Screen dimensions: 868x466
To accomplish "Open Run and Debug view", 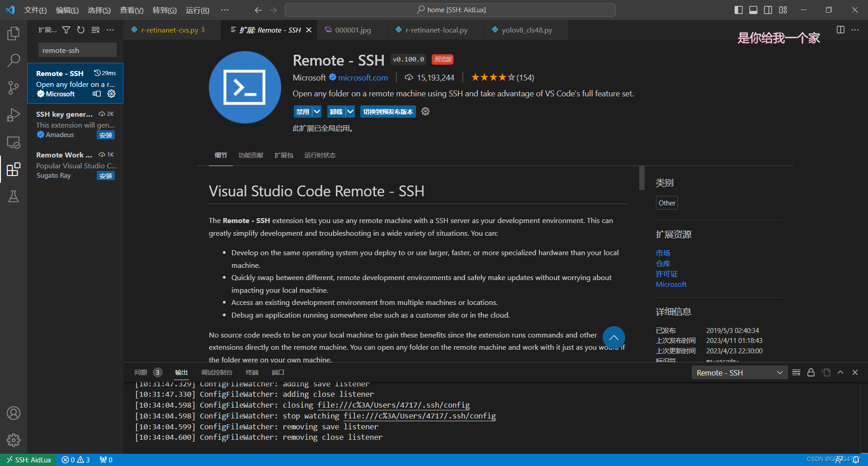I will point(14,115).
